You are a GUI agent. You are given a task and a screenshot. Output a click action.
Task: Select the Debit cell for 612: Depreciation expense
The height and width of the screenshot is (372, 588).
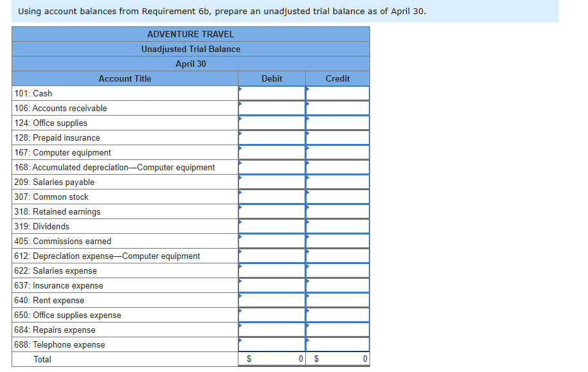pos(271,256)
